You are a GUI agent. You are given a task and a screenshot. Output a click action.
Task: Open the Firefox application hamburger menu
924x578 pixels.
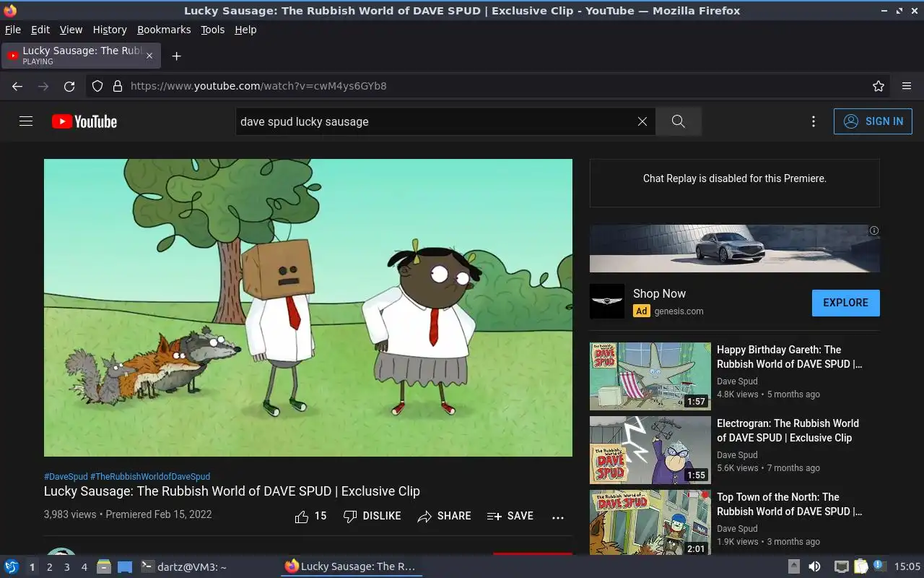point(907,86)
